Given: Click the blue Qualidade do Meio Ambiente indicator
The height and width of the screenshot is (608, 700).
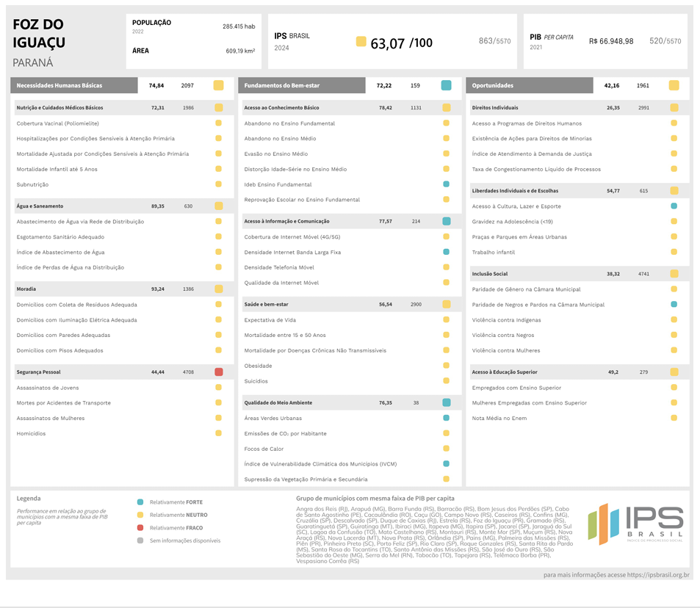Looking at the screenshot, I should pos(447,402).
